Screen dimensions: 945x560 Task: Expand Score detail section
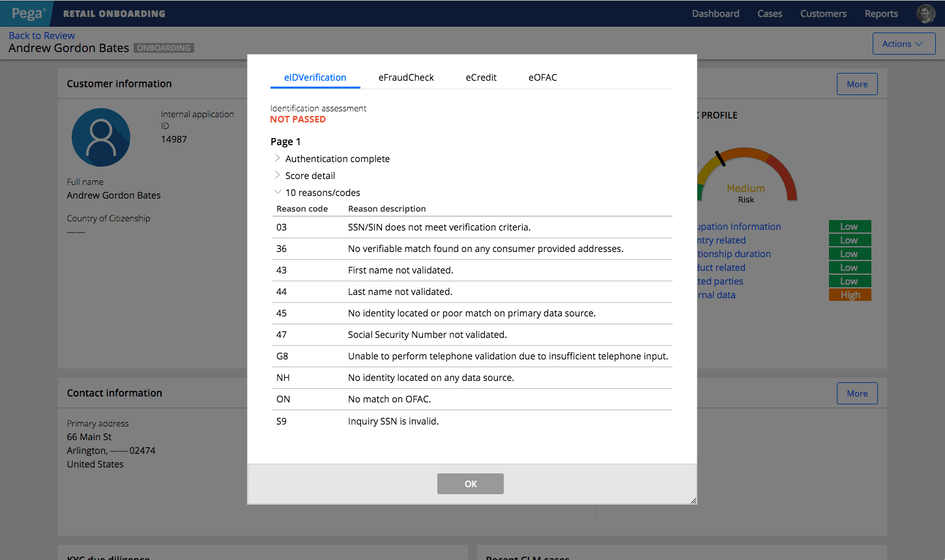(278, 175)
